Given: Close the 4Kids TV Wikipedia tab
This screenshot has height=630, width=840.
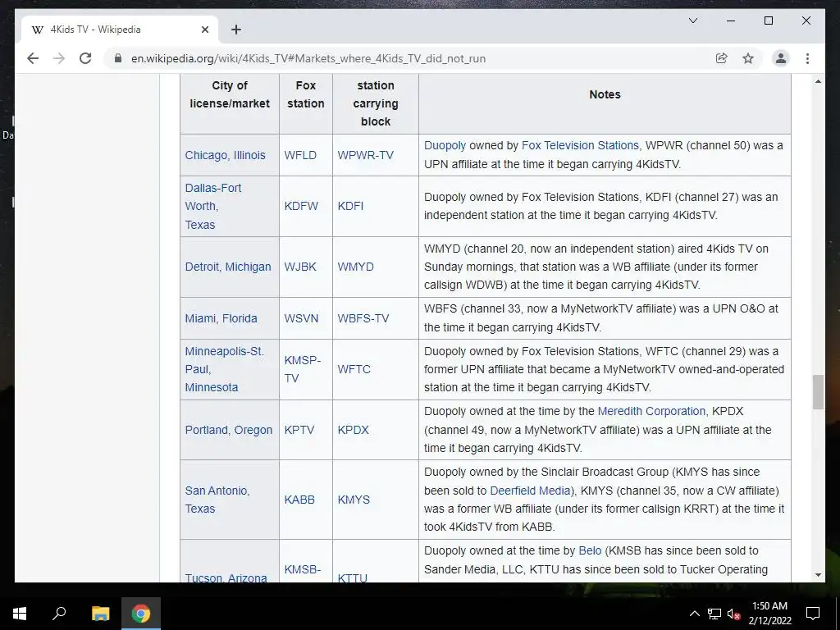Looking at the screenshot, I should pyautogui.click(x=204, y=30).
